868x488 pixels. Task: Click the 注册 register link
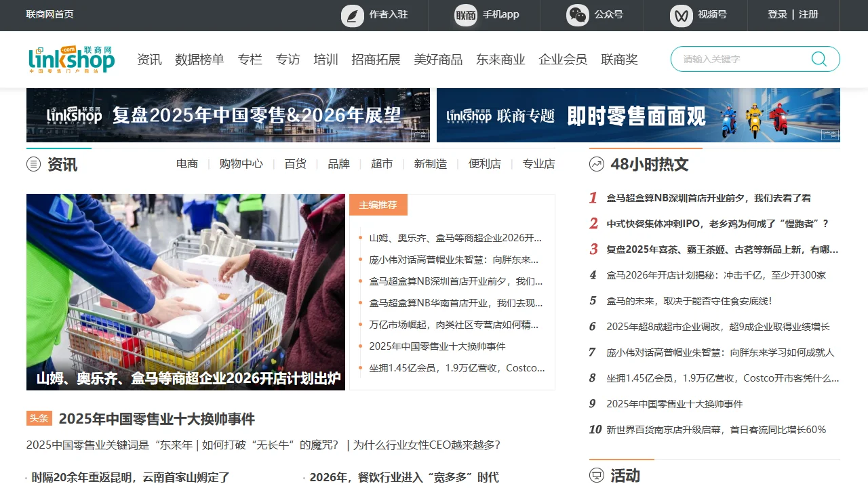tap(808, 14)
